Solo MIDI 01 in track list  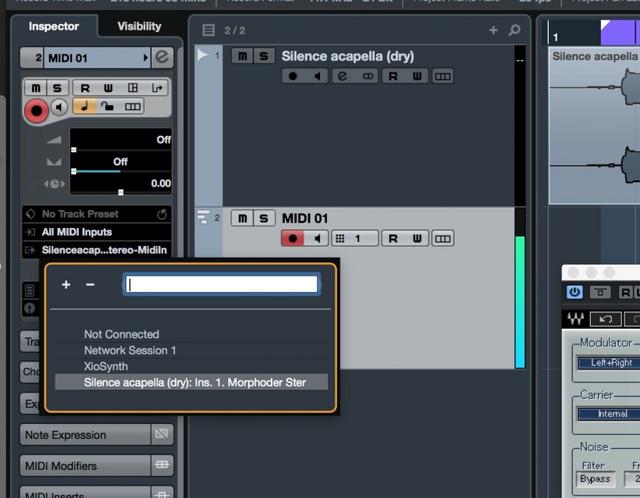[x=264, y=218]
